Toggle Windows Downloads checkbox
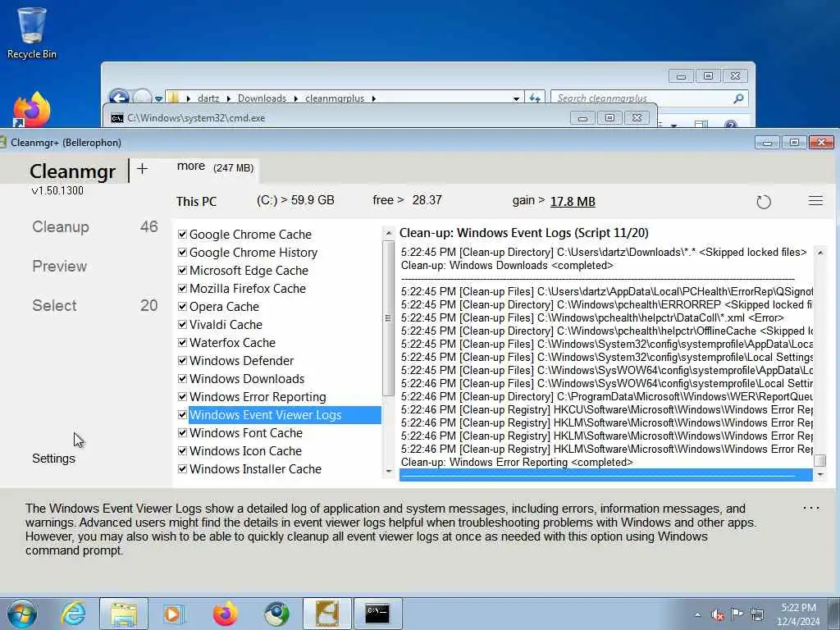 point(182,379)
